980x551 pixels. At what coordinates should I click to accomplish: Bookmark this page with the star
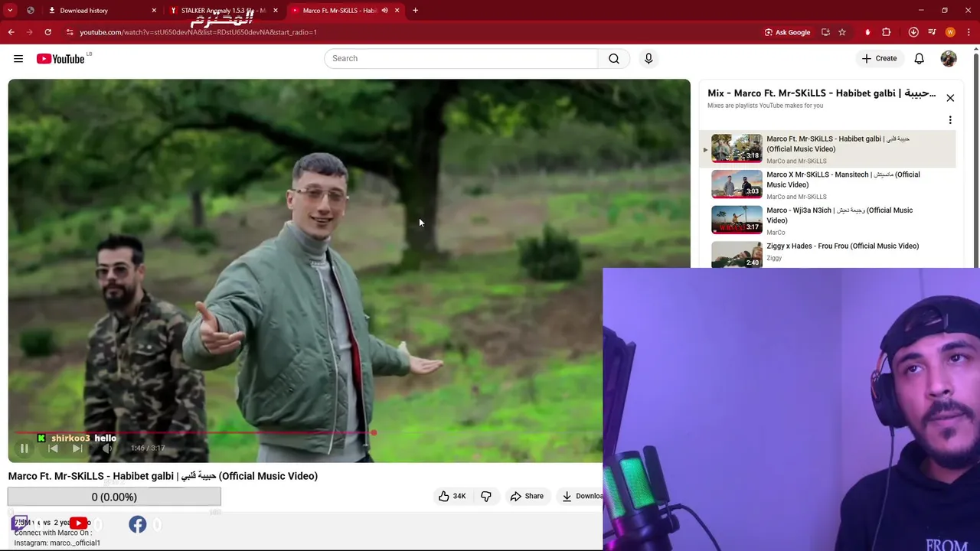tap(842, 32)
